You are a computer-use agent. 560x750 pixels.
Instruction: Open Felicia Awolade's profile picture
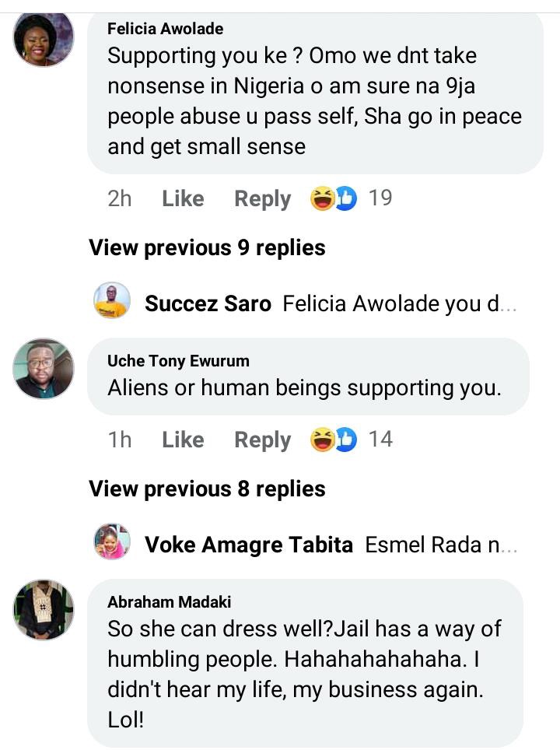pos(43,37)
